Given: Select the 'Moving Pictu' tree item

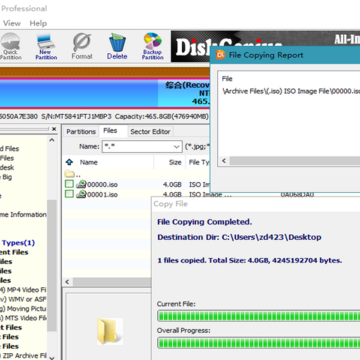Looking at the screenshot, I should tap(23, 308).
